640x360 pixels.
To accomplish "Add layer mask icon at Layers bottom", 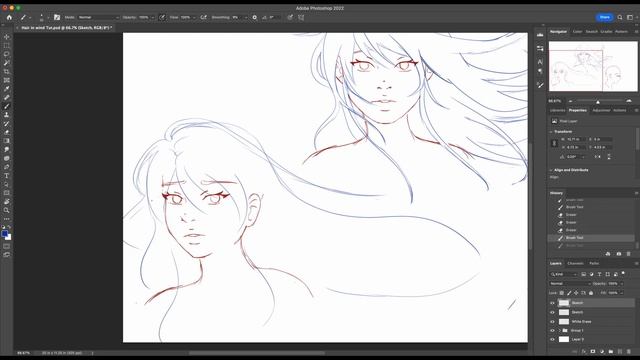I will pos(593,351).
